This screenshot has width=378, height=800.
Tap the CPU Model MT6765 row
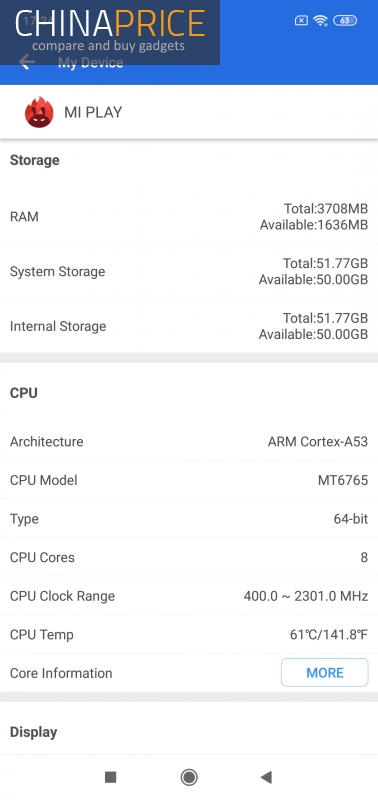click(189, 480)
